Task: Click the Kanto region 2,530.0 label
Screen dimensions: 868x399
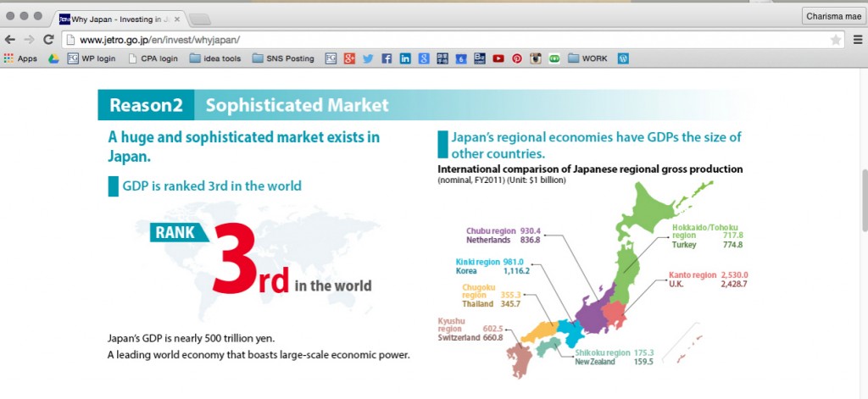Action: click(708, 274)
